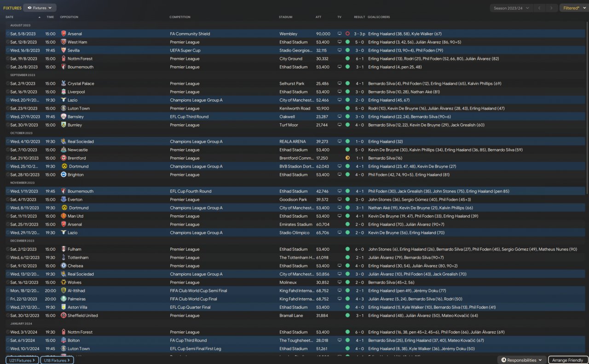Sort by the OPPOSITION column header
Image resolution: width=589 pixels, height=364 pixels.
click(x=69, y=17)
